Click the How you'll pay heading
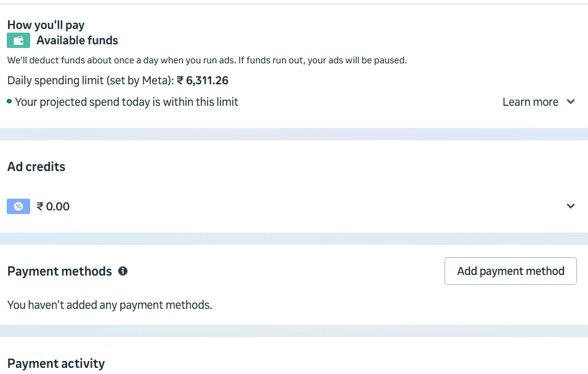Image resolution: width=588 pixels, height=374 pixels. 46,25
